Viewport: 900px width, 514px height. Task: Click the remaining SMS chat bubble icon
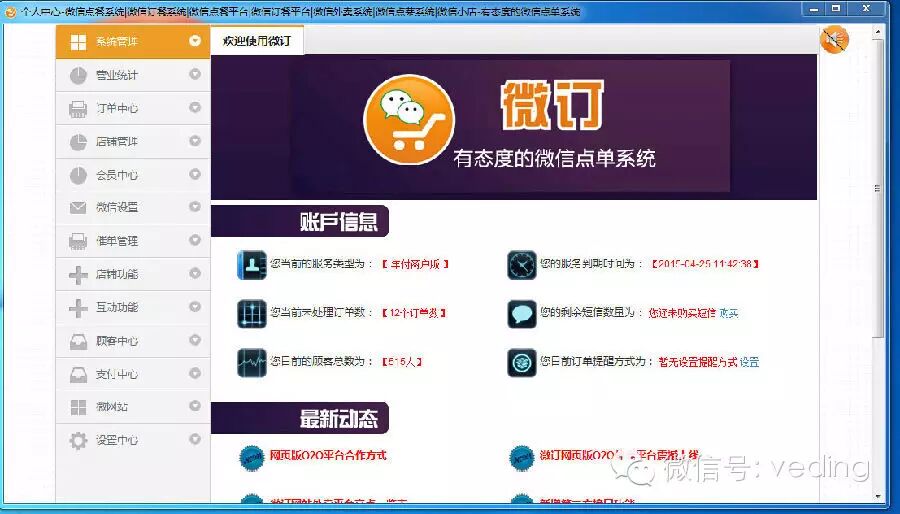tap(522, 313)
